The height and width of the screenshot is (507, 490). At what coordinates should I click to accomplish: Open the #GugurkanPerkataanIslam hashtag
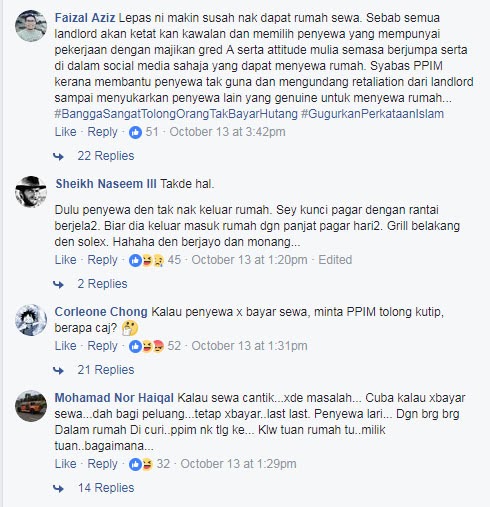pos(372,114)
